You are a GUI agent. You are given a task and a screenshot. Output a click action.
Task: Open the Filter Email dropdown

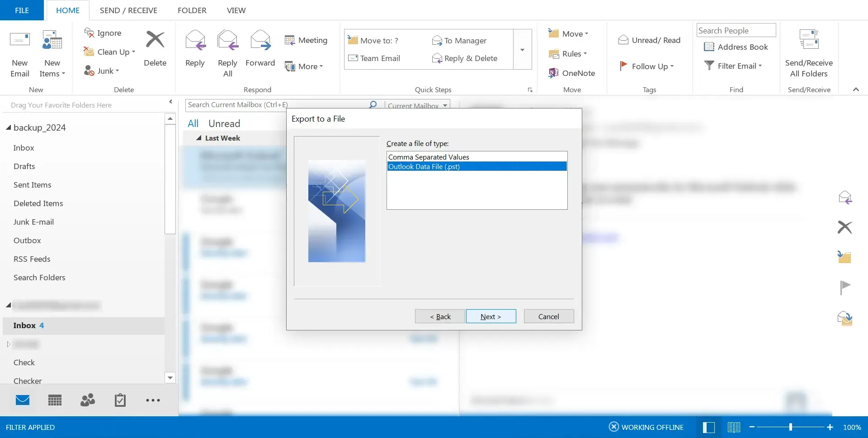[x=733, y=66]
